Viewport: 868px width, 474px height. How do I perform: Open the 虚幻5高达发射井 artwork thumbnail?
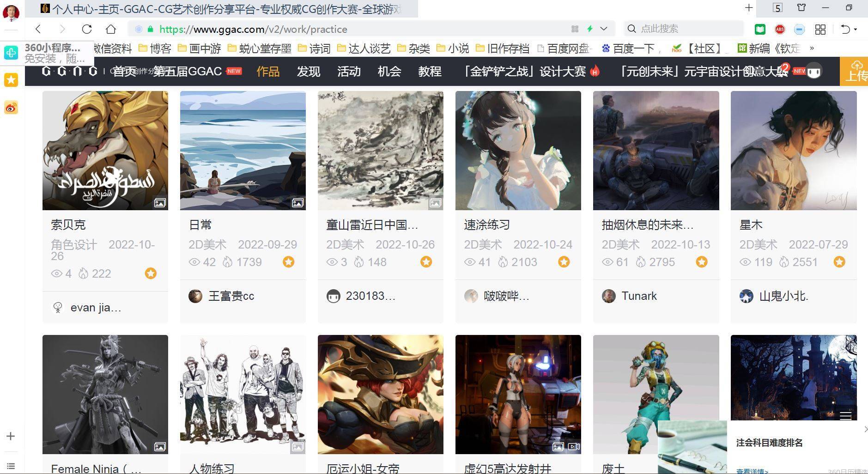click(x=518, y=395)
